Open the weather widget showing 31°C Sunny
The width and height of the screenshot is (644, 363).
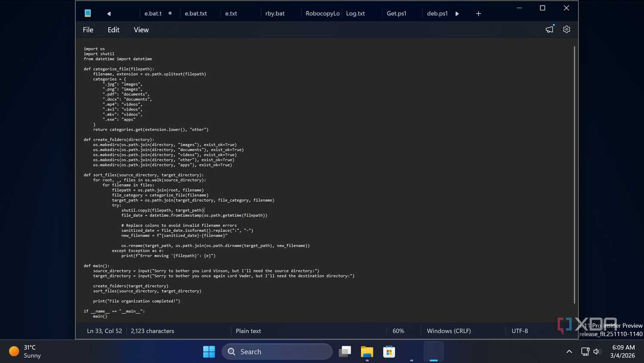[x=26, y=351]
